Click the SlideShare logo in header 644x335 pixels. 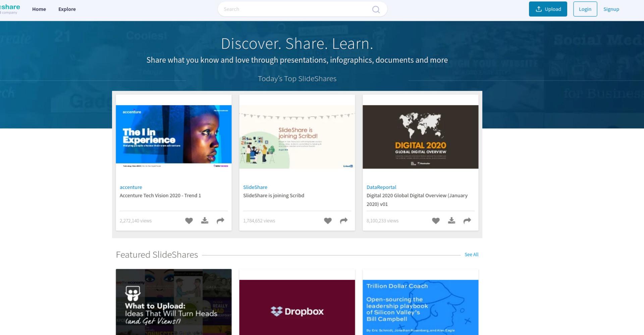click(x=10, y=9)
